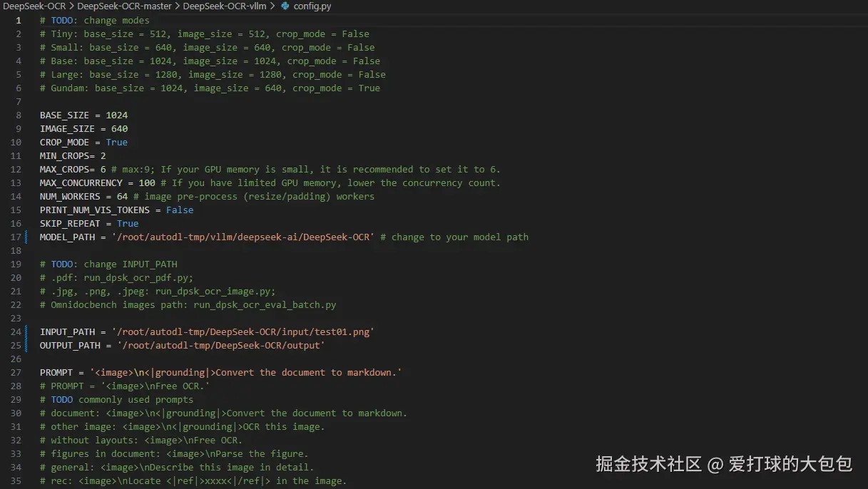This screenshot has height=489, width=868.
Task: Click True on the SKIP_REPEAT line
Action: (128, 224)
